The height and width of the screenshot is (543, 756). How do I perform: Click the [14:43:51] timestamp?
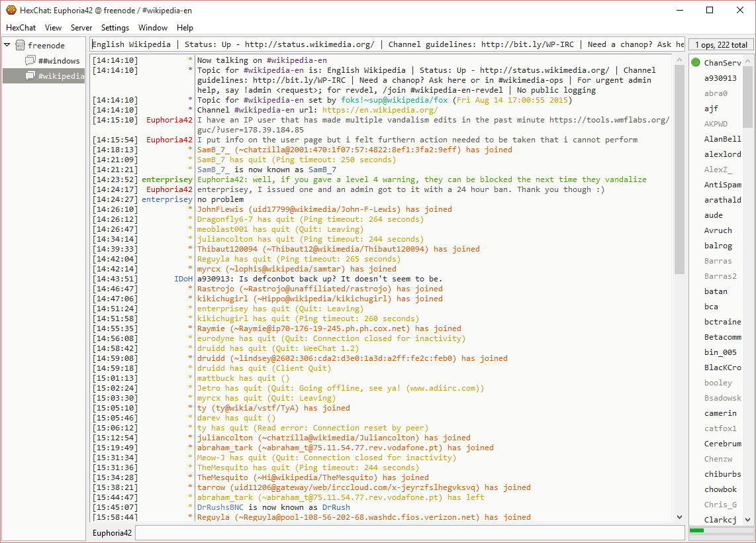tap(115, 279)
